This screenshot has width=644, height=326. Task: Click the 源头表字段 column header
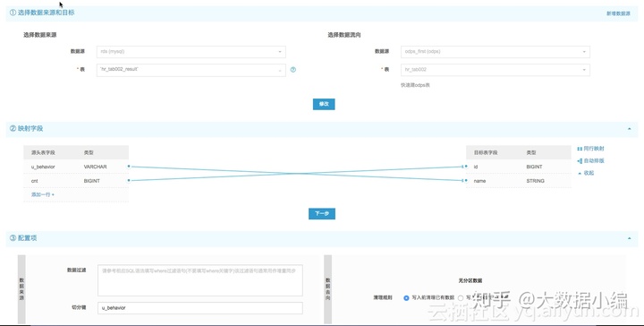[43, 152]
